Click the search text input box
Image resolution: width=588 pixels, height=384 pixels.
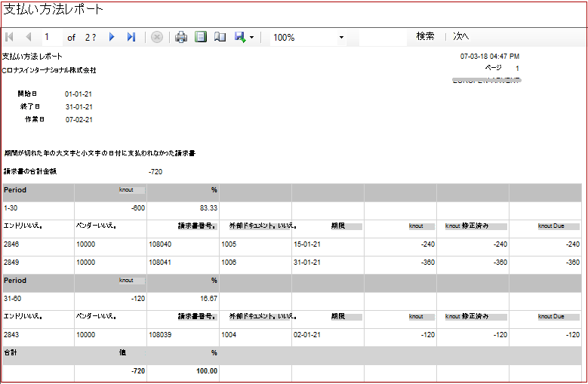[x=383, y=37]
